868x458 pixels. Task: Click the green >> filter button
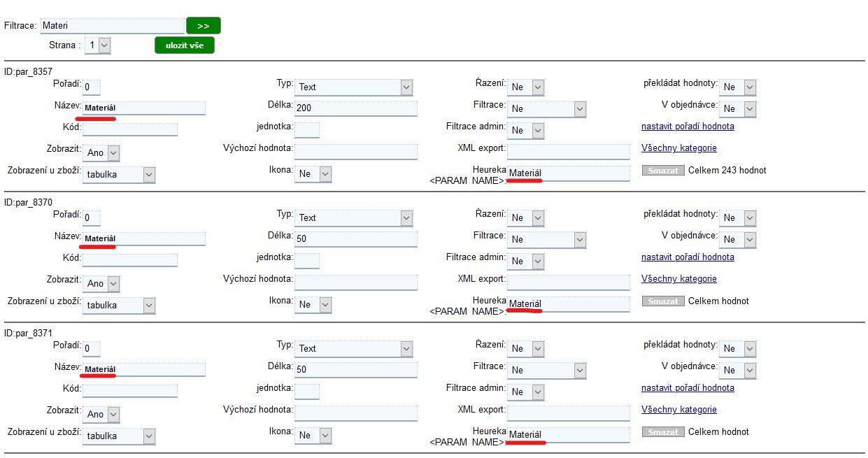pos(204,25)
